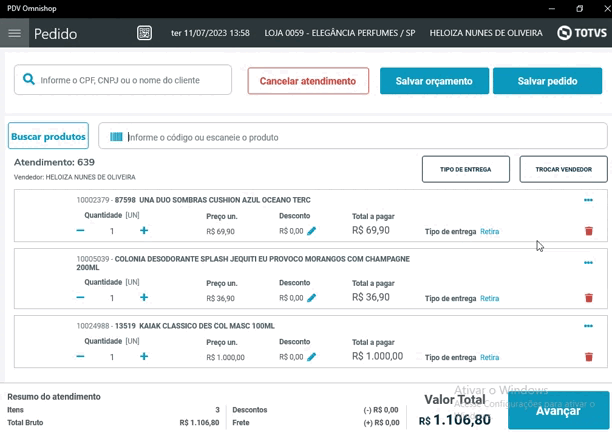Increase quantity of UNA DUO SOMBRAS
This screenshot has height=438, width=612.
click(144, 231)
